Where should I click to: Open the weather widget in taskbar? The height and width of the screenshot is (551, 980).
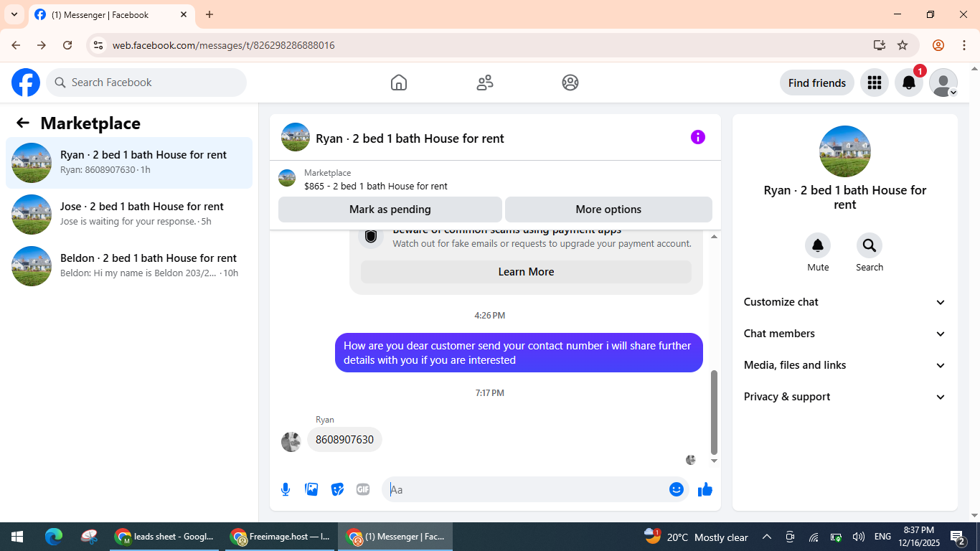[x=696, y=537]
